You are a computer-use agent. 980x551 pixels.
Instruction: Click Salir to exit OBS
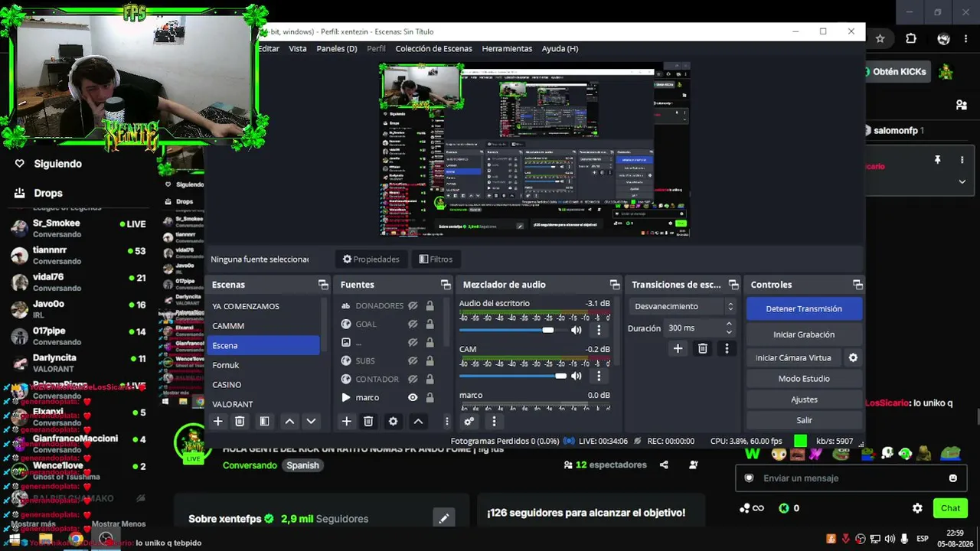(x=804, y=420)
